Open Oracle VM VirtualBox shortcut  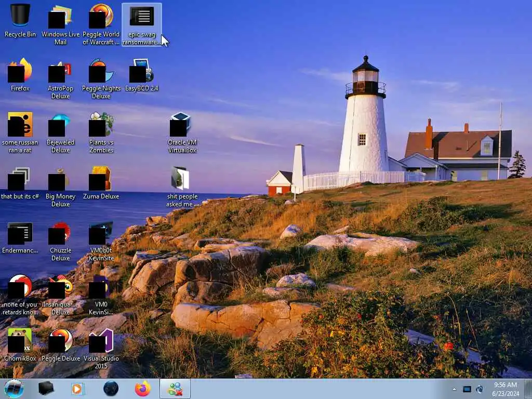(182, 132)
